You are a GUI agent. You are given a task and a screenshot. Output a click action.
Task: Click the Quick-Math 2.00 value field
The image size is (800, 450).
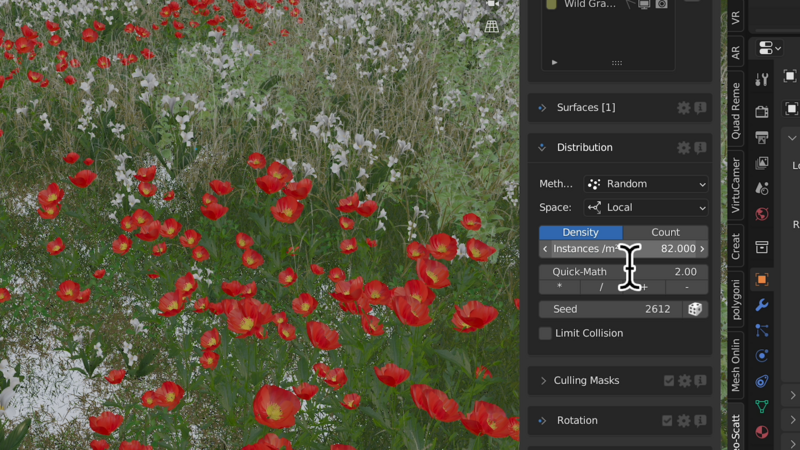(623, 272)
